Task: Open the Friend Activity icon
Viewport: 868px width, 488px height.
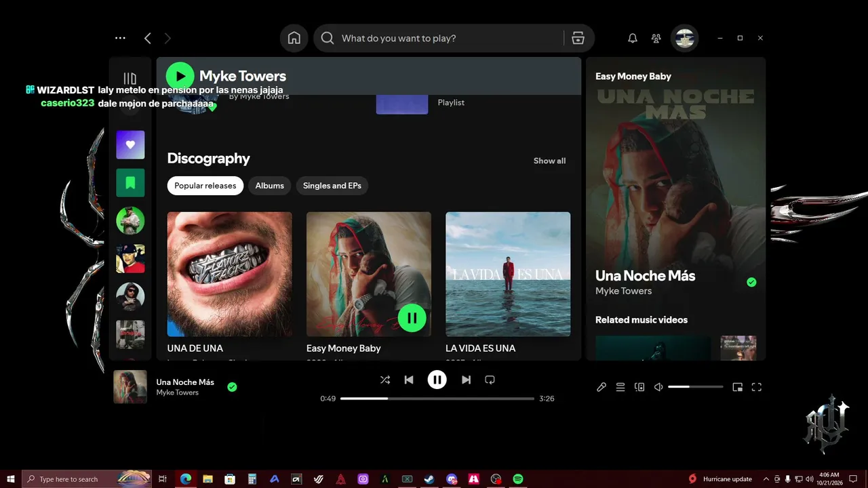Action: (656, 39)
